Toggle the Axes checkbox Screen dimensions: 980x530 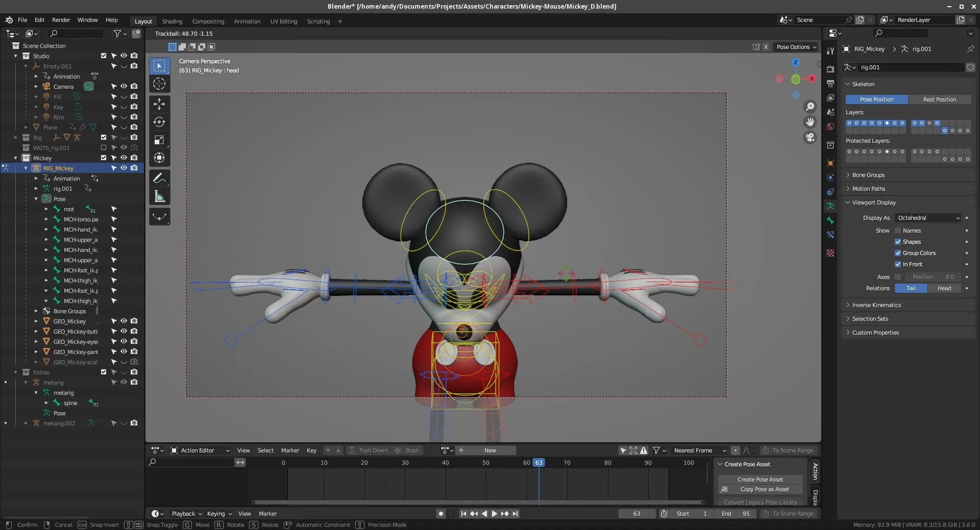[x=898, y=277]
